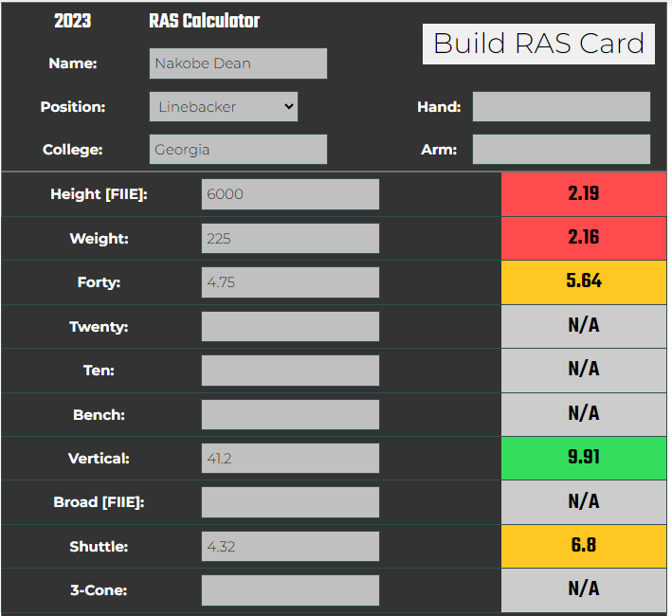
Task: Select the Weight input showing 225
Action: (290, 238)
